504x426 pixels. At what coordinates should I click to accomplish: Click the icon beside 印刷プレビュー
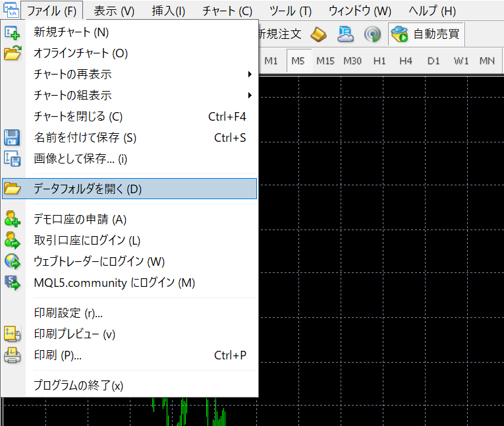(13, 334)
